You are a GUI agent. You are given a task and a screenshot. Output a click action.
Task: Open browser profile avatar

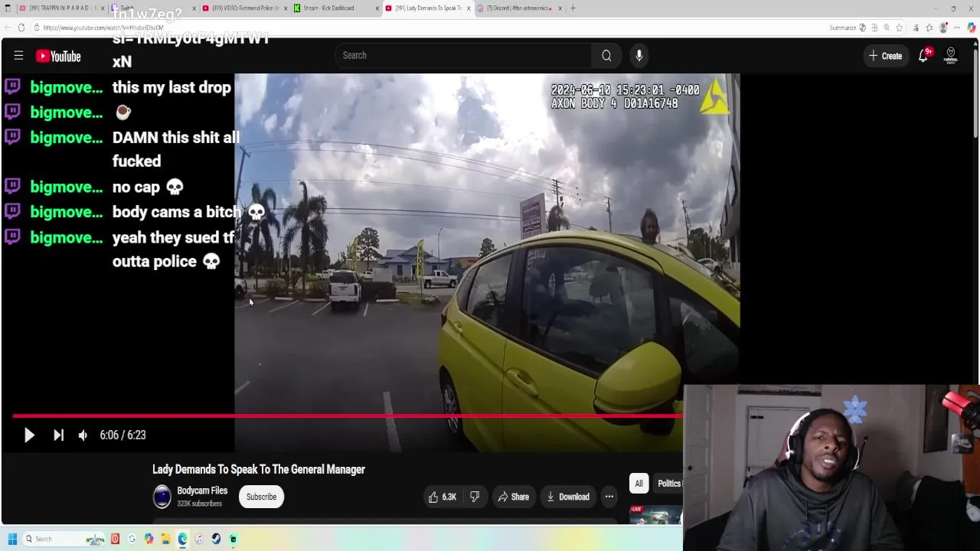pyautogui.click(x=944, y=28)
